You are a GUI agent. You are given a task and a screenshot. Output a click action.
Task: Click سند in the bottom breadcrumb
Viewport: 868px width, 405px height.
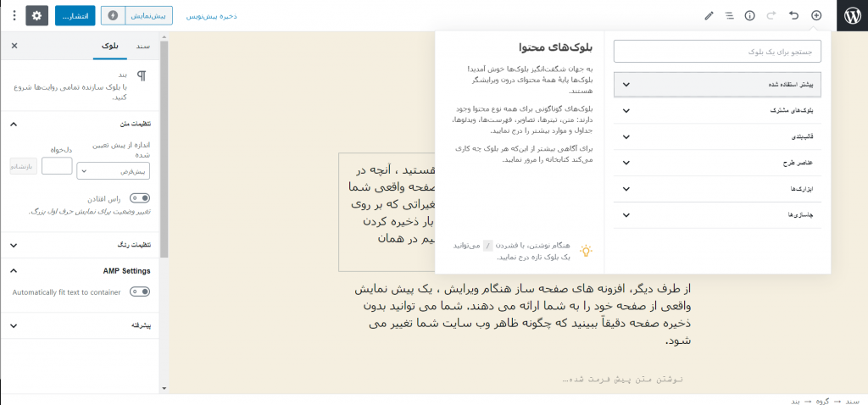click(x=853, y=400)
